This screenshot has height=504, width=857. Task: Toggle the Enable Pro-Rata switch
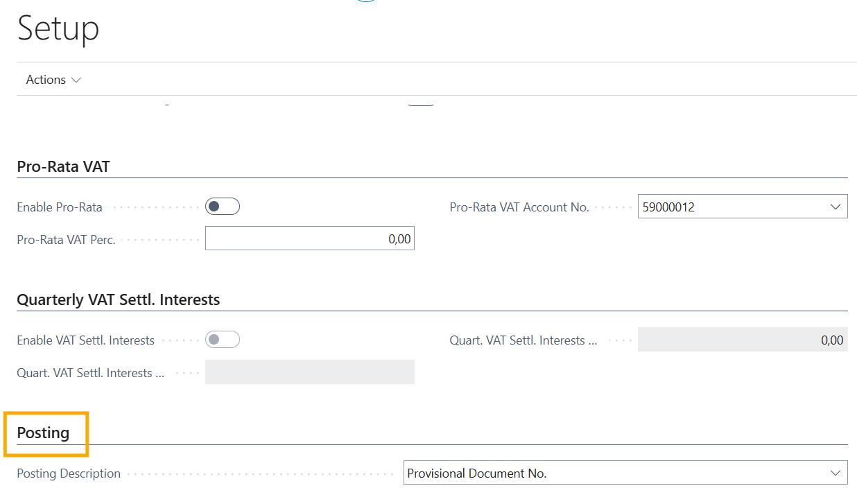(223, 207)
